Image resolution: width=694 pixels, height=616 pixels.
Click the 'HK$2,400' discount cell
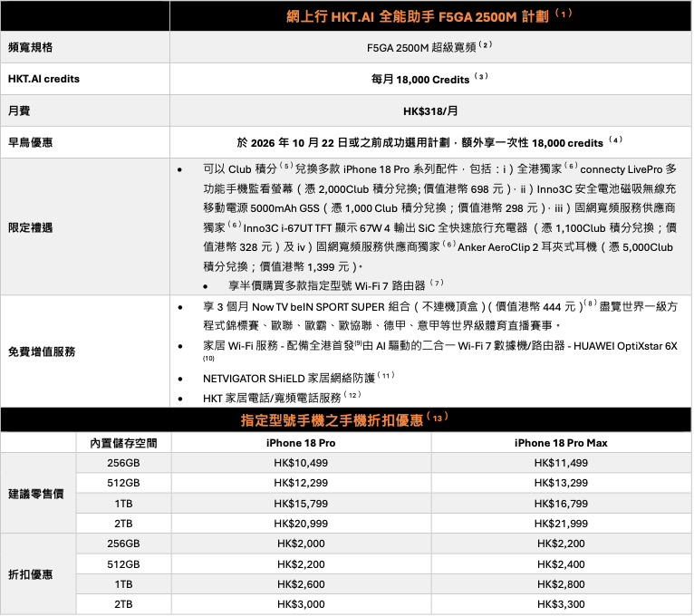tap(561, 564)
